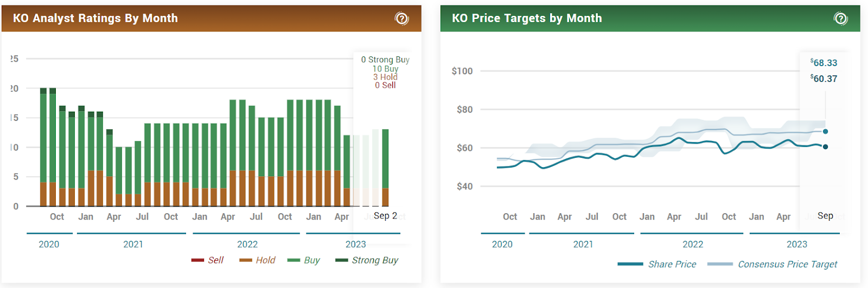This screenshot has width=868, height=288.
Task: Click the KO Analyst Ratings By Month title
Action: [95, 18]
